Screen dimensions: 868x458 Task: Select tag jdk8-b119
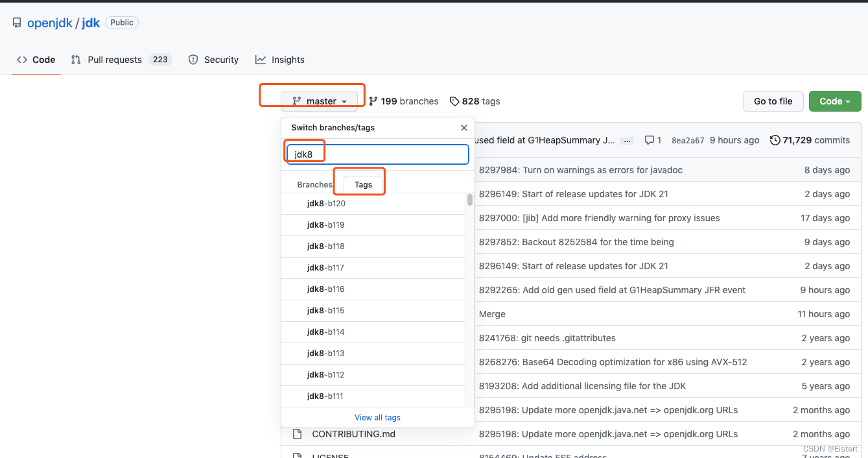coord(373,225)
